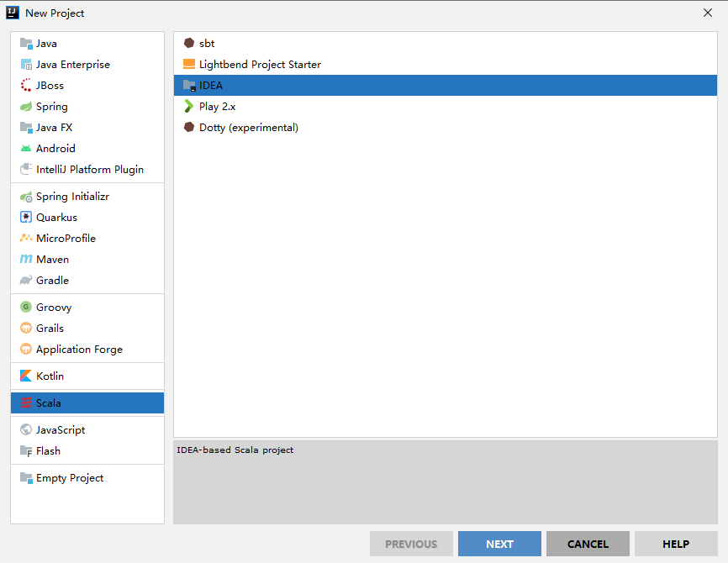
Task: Choose 'Grails' label
Action: coord(50,329)
